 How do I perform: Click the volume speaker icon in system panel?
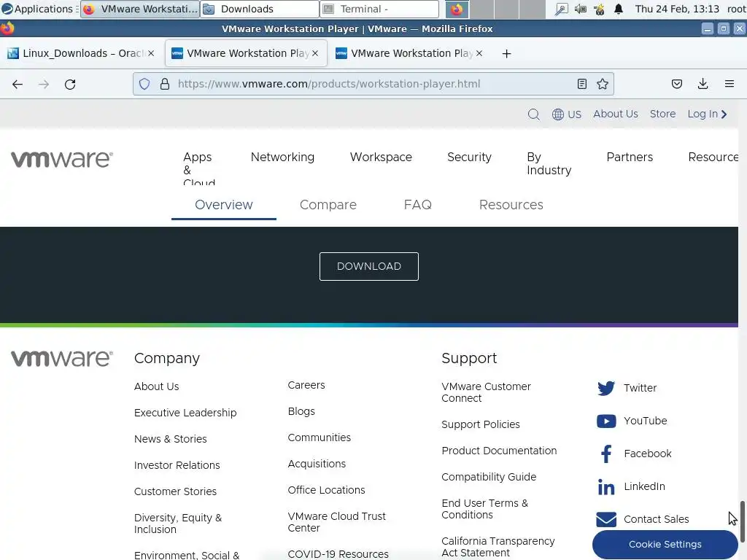580,9
